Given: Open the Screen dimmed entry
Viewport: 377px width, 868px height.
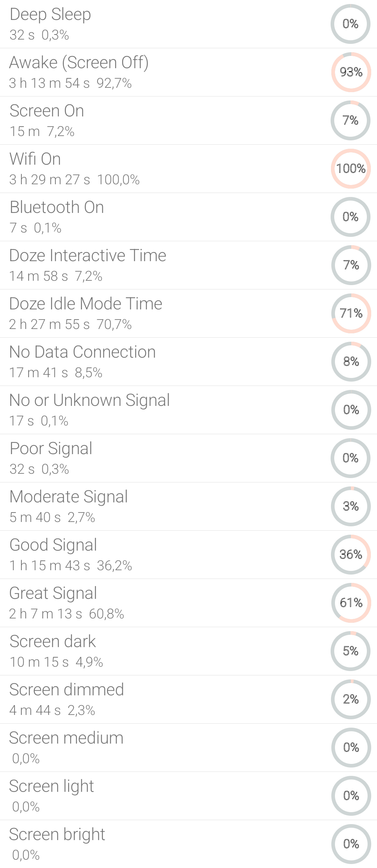Looking at the screenshot, I should [188, 699].
